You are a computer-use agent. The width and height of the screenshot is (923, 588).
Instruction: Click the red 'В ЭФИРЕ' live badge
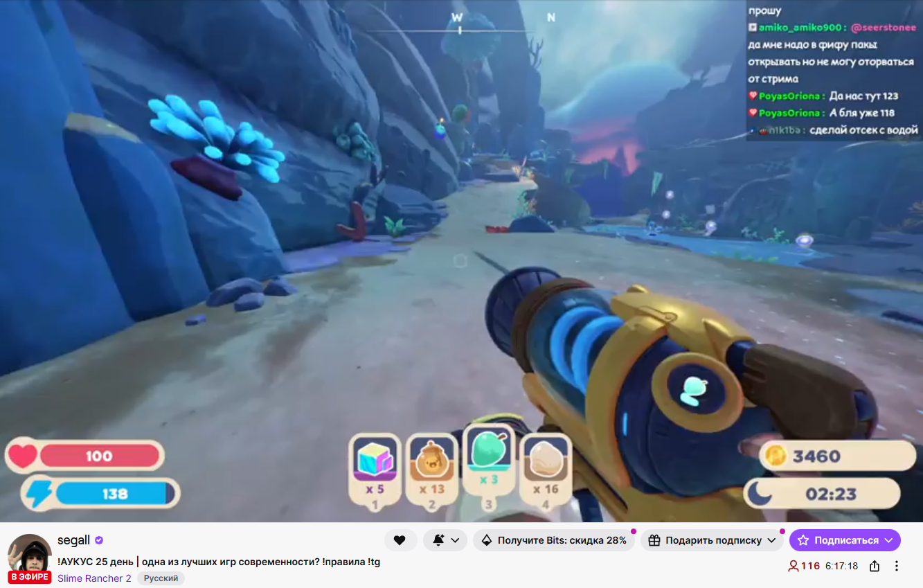tap(30, 577)
